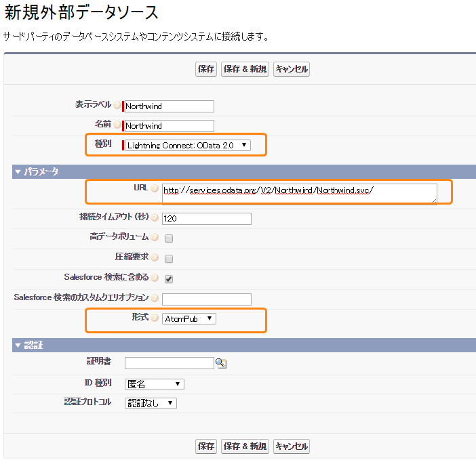Enable the 高データボリューム checkbox
The width and height of the screenshot is (476, 462).
pyautogui.click(x=169, y=238)
